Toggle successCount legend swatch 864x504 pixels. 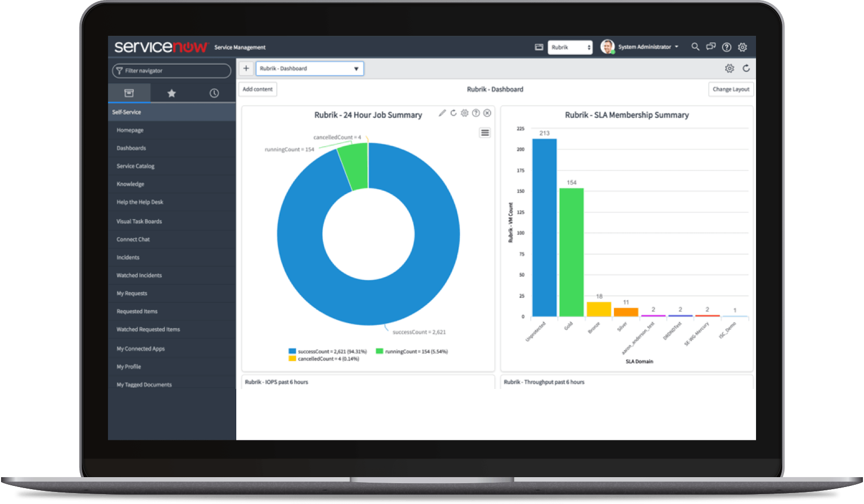point(292,352)
